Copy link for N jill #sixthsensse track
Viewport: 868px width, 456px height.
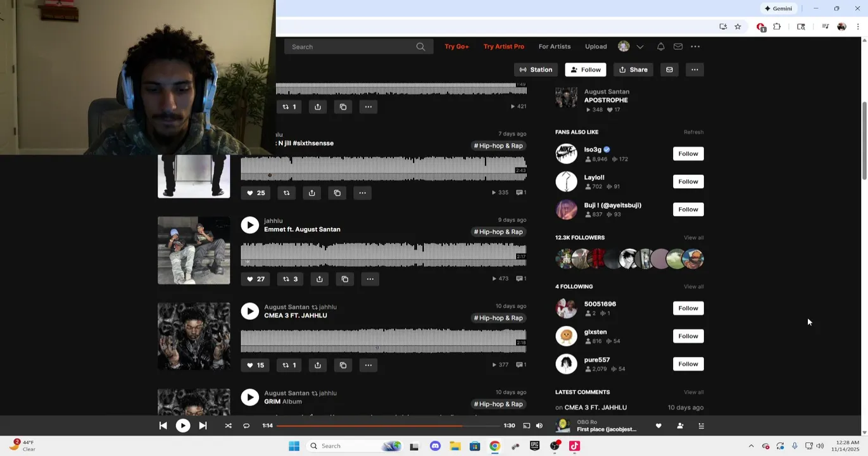pyautogui.click(x=337, y=193)
